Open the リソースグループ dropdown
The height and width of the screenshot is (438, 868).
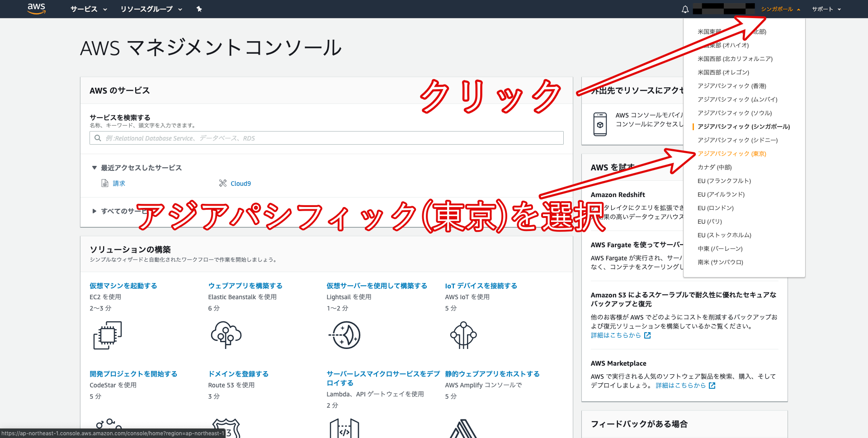[151, 9]
